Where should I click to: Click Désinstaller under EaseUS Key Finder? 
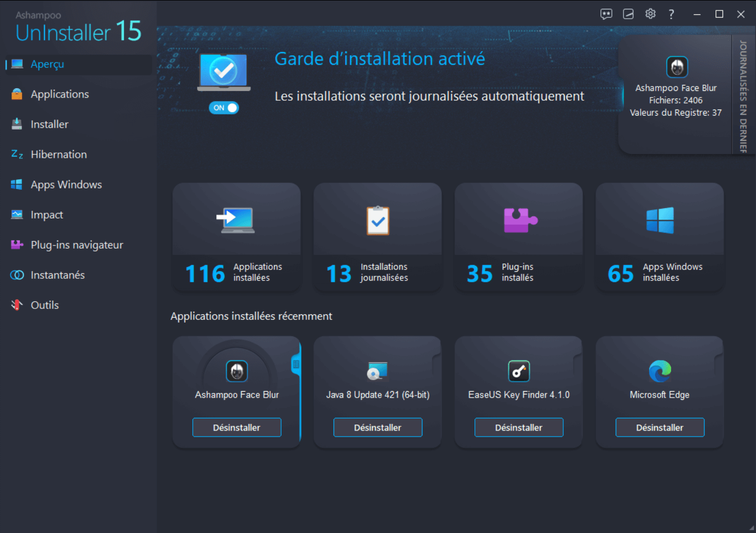coord(519,427)
